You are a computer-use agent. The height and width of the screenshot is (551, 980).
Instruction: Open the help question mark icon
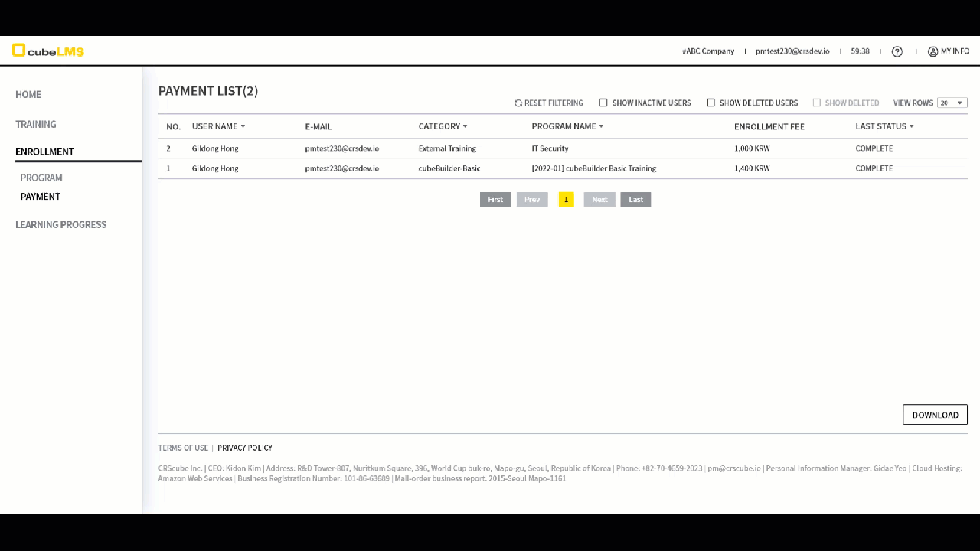coord(897,51)
